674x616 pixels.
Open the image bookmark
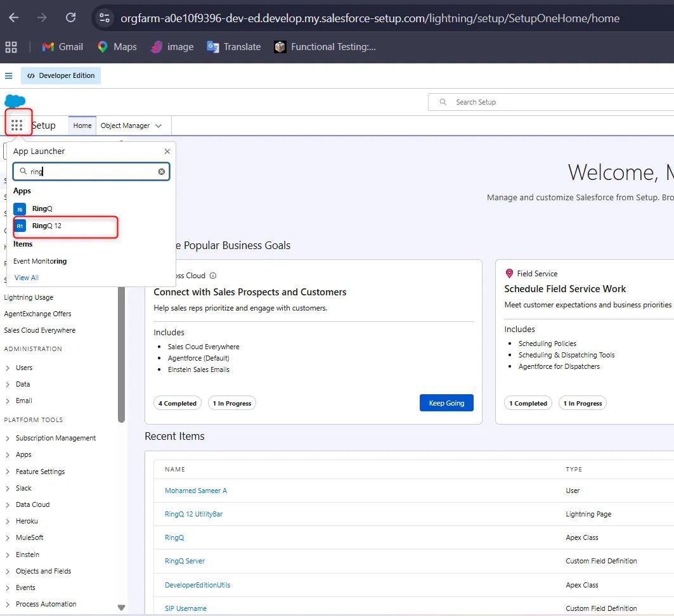click(x=172, y=47)
